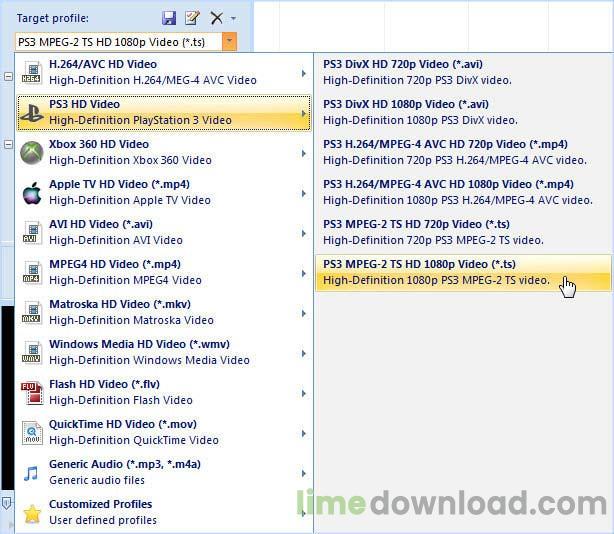The image size is (614, 534).
Task: Choose PS3 MPEG-2 TS HD 1080p Video (*.ts)
Action: 463,273
